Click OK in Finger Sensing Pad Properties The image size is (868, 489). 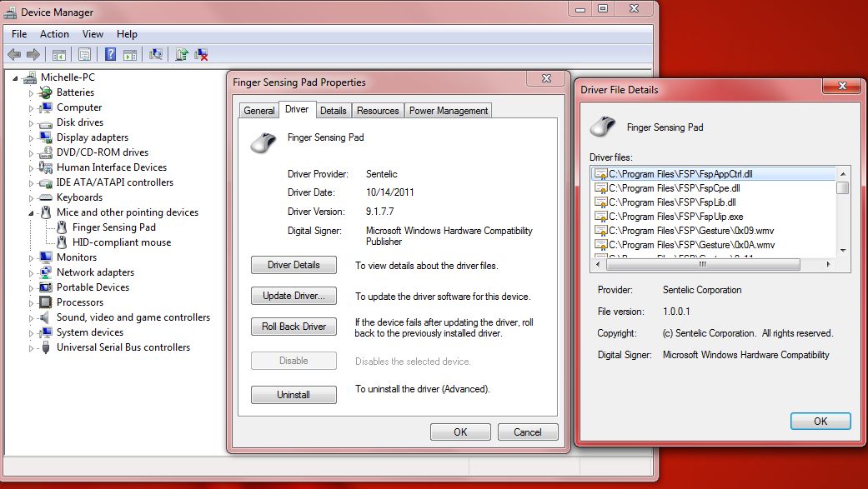pos(460,432)
